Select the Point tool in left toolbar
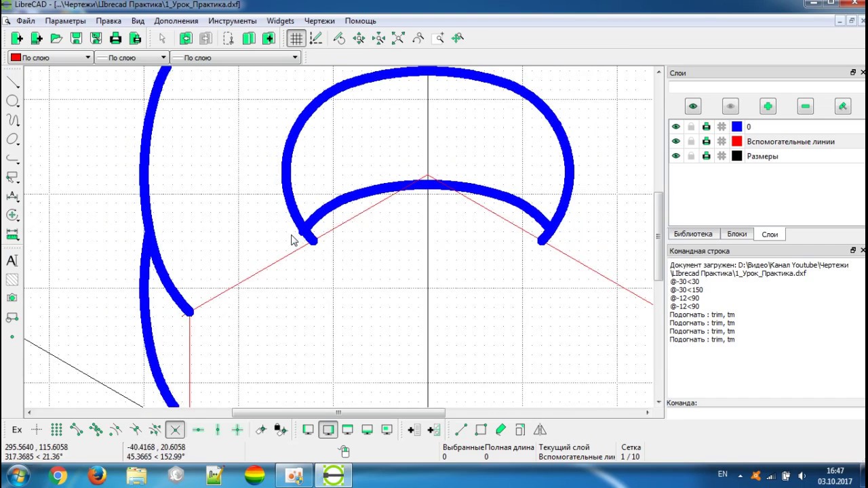The height and width of the screenshot is (488, 868). (12, 337)
